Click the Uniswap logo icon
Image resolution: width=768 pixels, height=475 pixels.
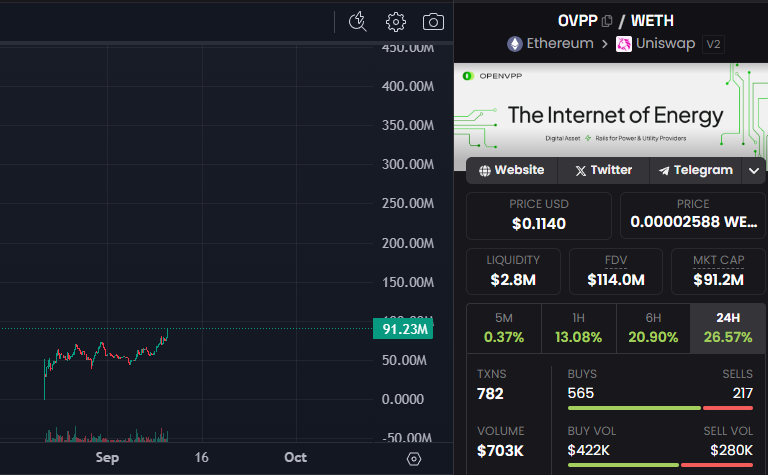[x=624, y=44]
